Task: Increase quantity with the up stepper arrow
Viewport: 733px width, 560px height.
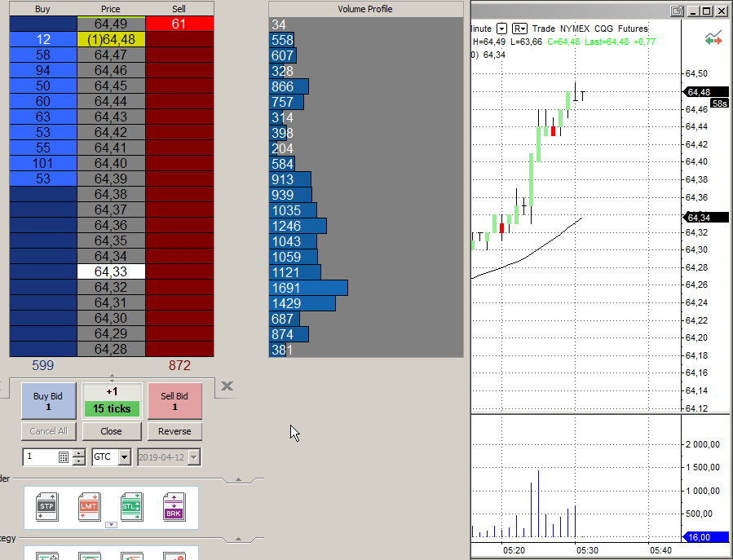Action: [x=79, y=453]
